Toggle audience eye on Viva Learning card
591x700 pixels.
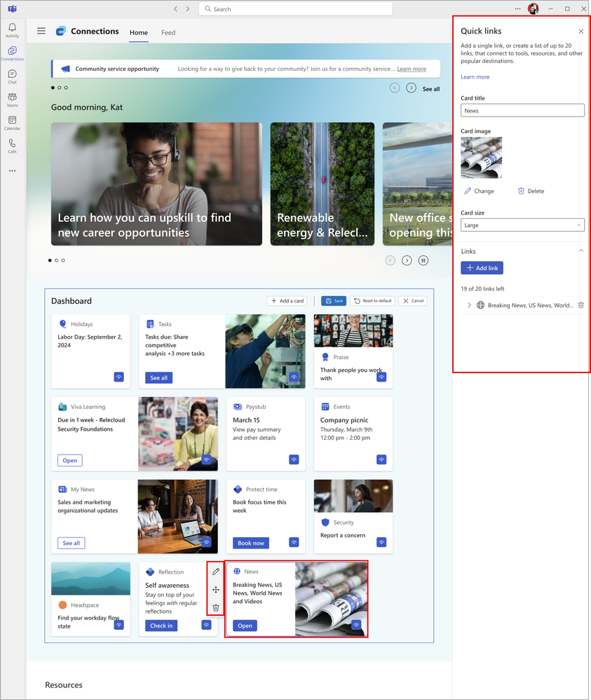pyautogui.click(x=206, y=459)
